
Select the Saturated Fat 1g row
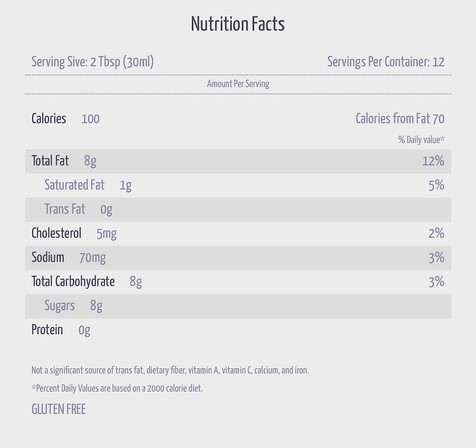coord(238,186)
